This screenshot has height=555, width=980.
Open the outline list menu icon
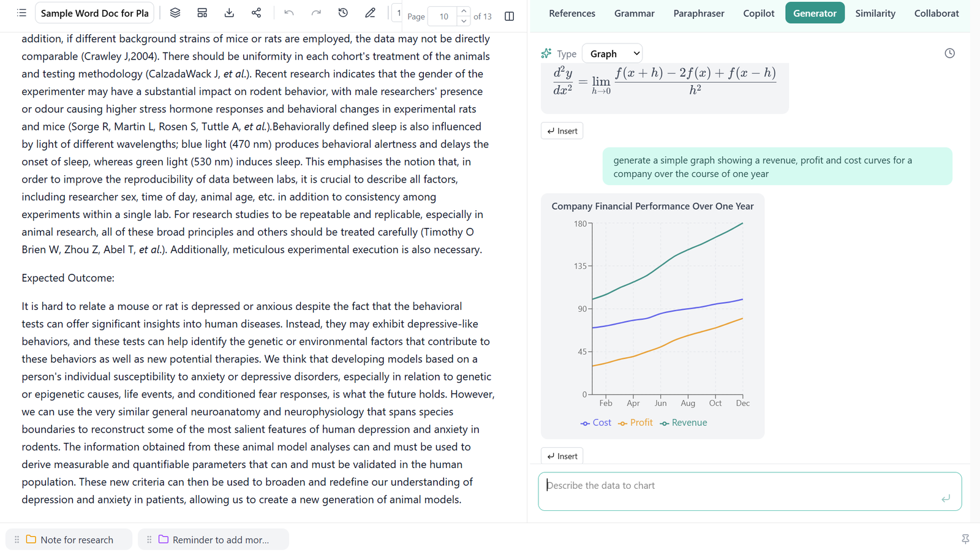coord(21,13)
